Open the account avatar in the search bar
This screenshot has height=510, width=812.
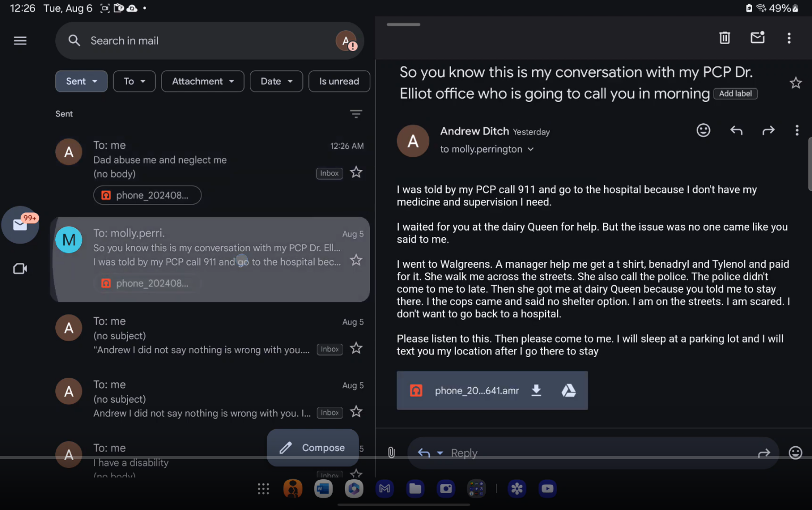tap(346, 41)
